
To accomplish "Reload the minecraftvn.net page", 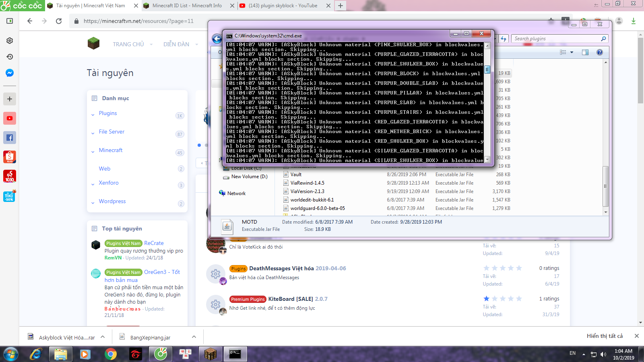I will pyautogui.click(x=59, y=21).
